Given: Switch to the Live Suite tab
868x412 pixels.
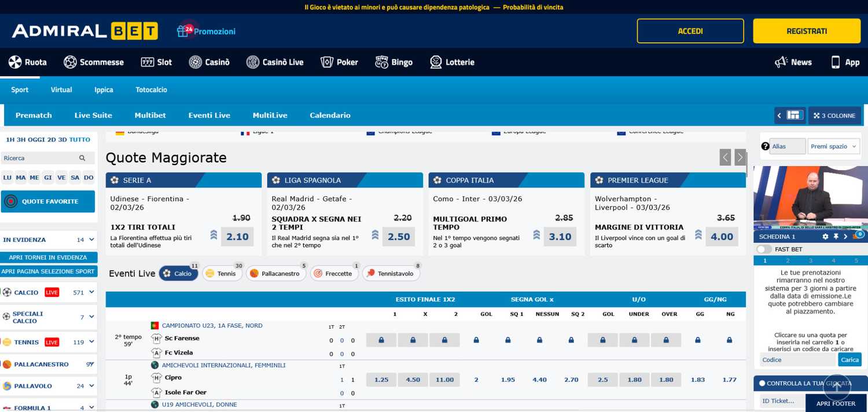Looking at the screenshot, I should click(x=93, y=115).
